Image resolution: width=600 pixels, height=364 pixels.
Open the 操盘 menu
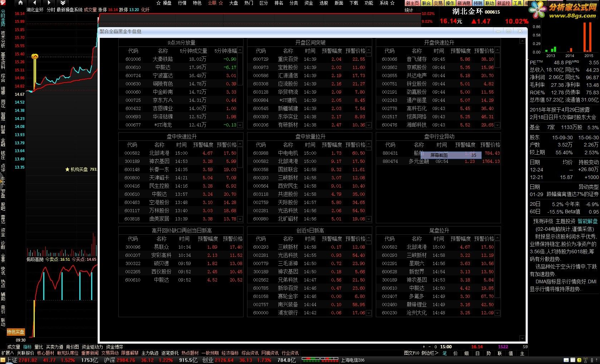click(x=167, y=3)
